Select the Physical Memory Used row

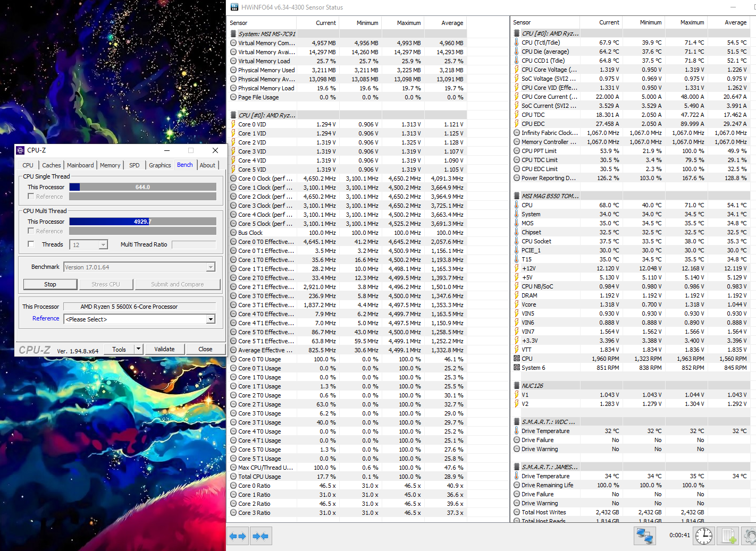click(348, 70)
